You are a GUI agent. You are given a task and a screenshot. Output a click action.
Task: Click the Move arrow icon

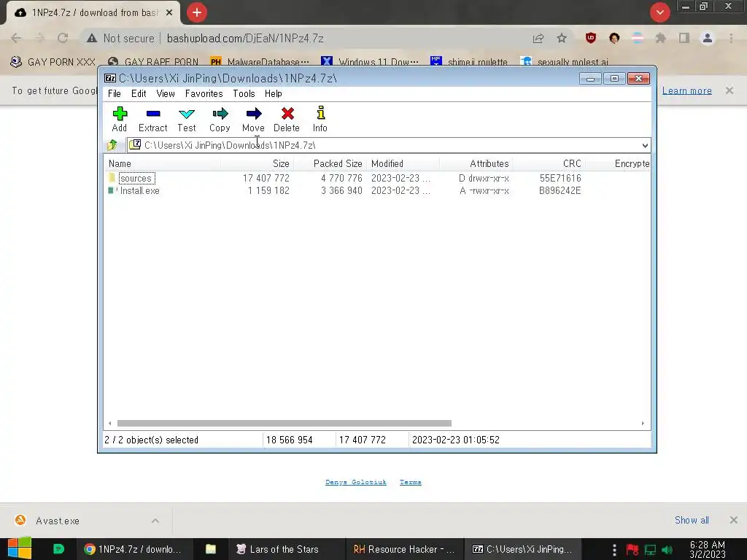(253, 113)
